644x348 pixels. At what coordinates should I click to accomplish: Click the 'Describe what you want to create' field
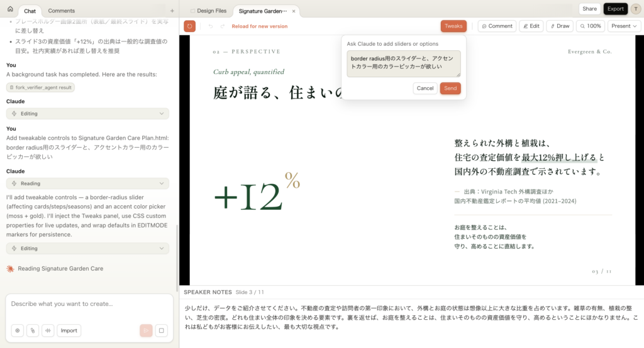[x=88, y=304]
